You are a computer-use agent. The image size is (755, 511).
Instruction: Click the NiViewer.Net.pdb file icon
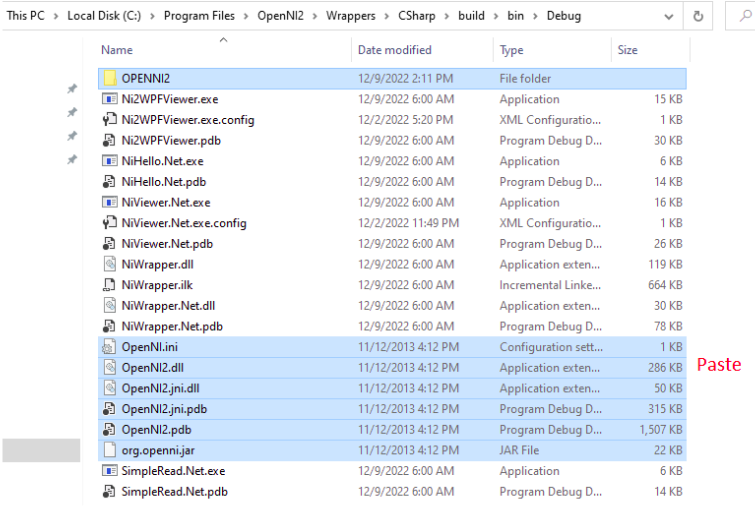click(110, 244)
